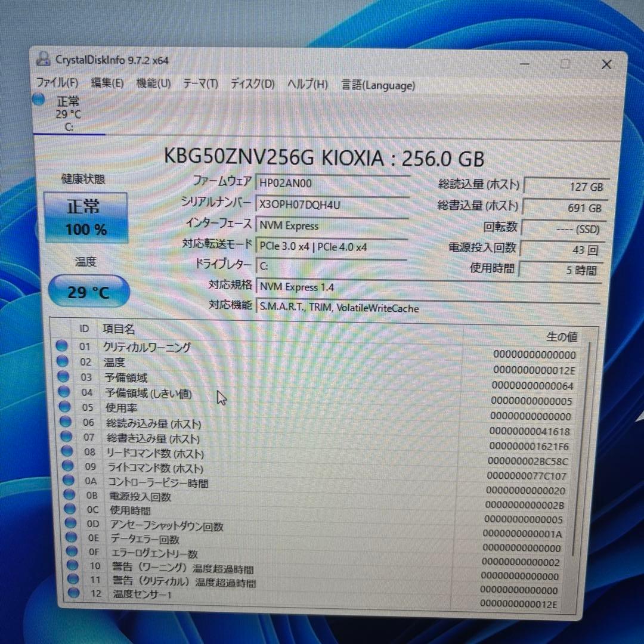The width and height of the screenshot is (644, 644).
Task: Click the blue health indicator next to 温度
Action: (x=61, y=361)
